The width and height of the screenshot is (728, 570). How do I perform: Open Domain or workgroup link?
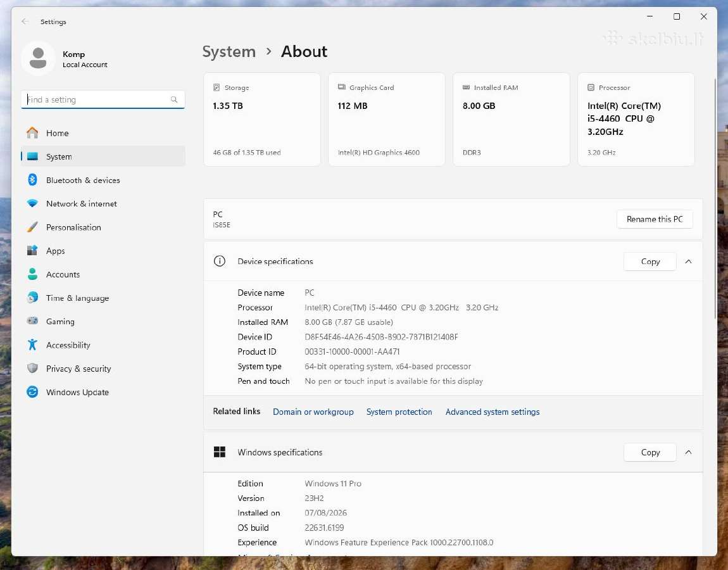[313, 412]
